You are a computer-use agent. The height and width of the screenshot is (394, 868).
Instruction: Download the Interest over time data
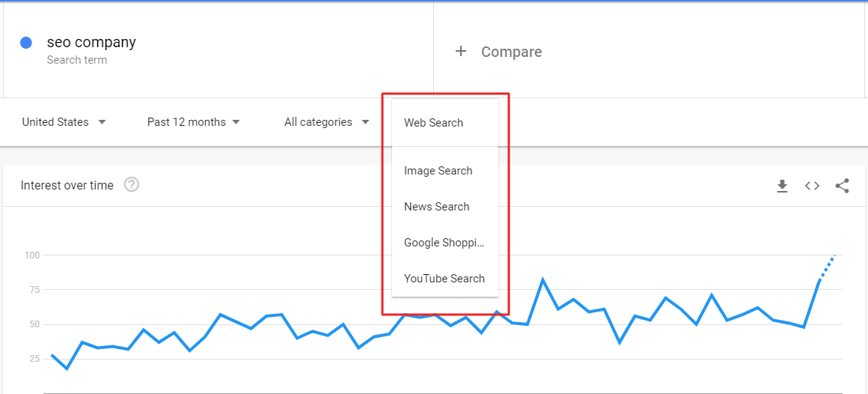(x=782, y=186)
